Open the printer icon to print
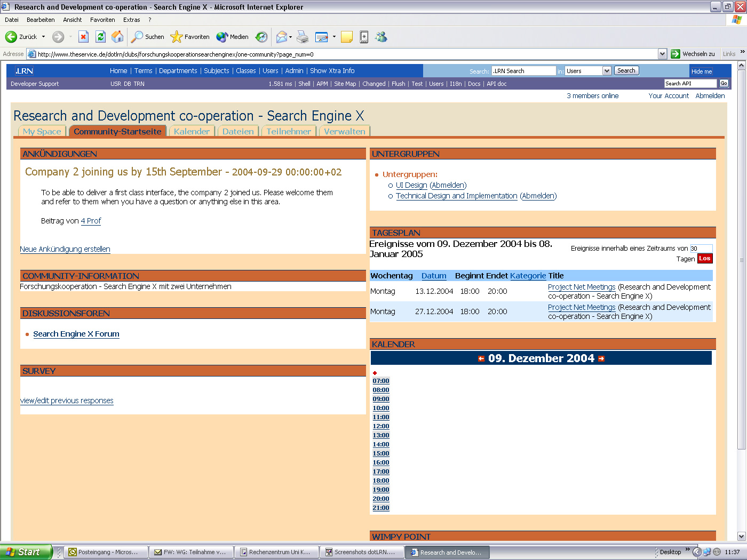The image size is (747, 560). coord(303,37)
